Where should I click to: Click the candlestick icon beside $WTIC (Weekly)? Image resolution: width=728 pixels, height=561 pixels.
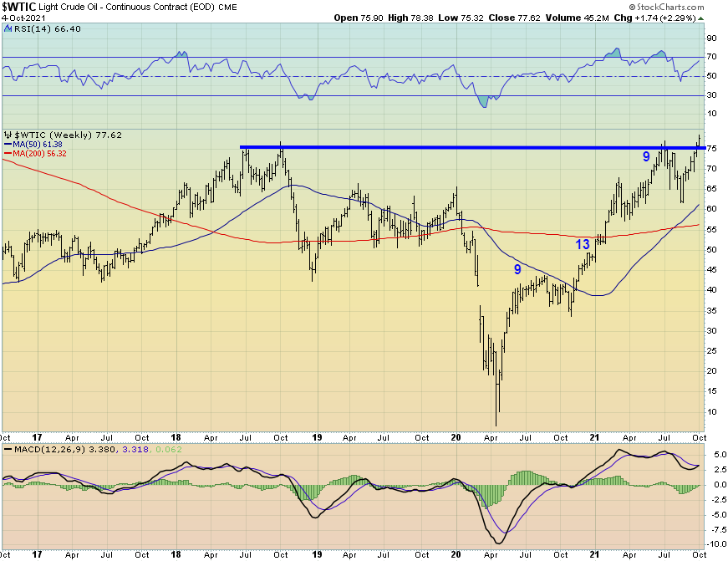(x=7, y=135)
